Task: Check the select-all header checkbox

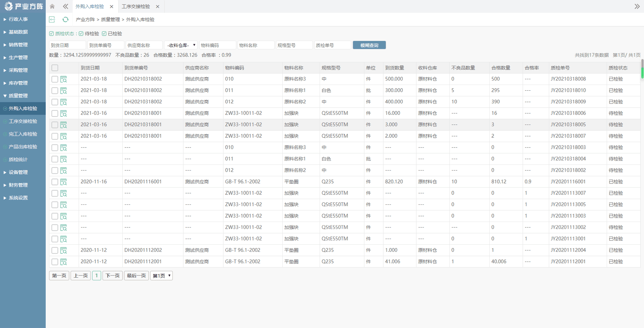Action: (55, 68)
